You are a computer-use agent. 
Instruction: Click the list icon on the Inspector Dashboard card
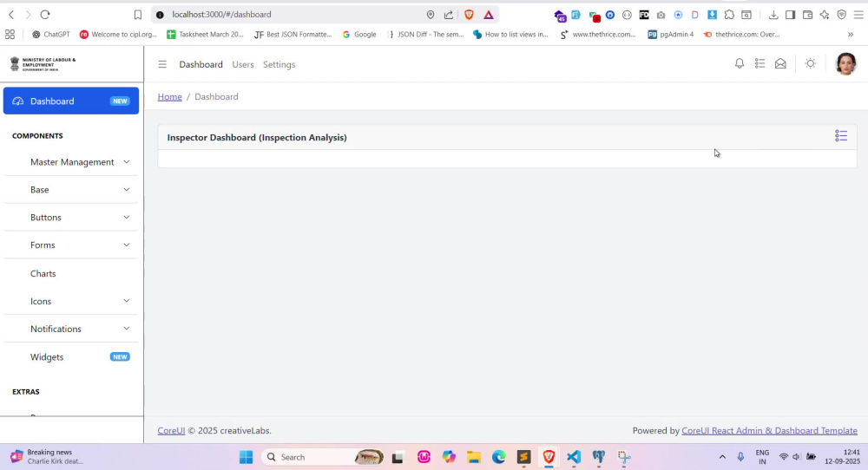pyautogui.click(x=841, y=136)
